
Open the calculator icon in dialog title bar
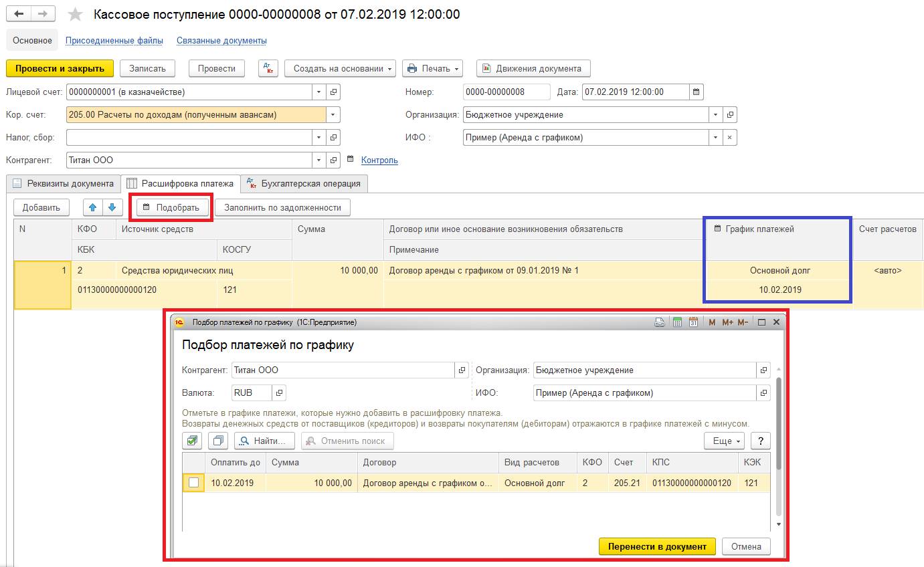pyautogui.click(x=677, y=322)
